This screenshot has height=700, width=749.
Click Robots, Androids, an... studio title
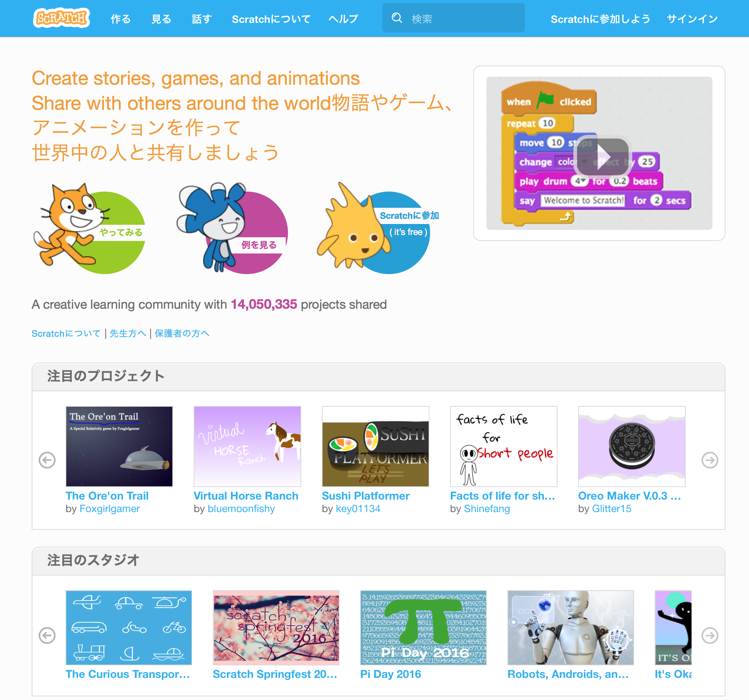(568, 674)
